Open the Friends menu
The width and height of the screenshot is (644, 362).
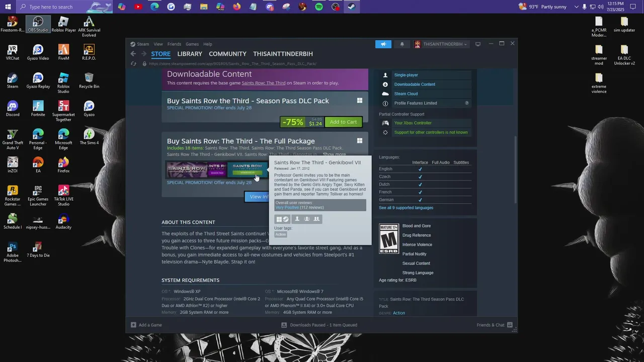pos(174,44)
